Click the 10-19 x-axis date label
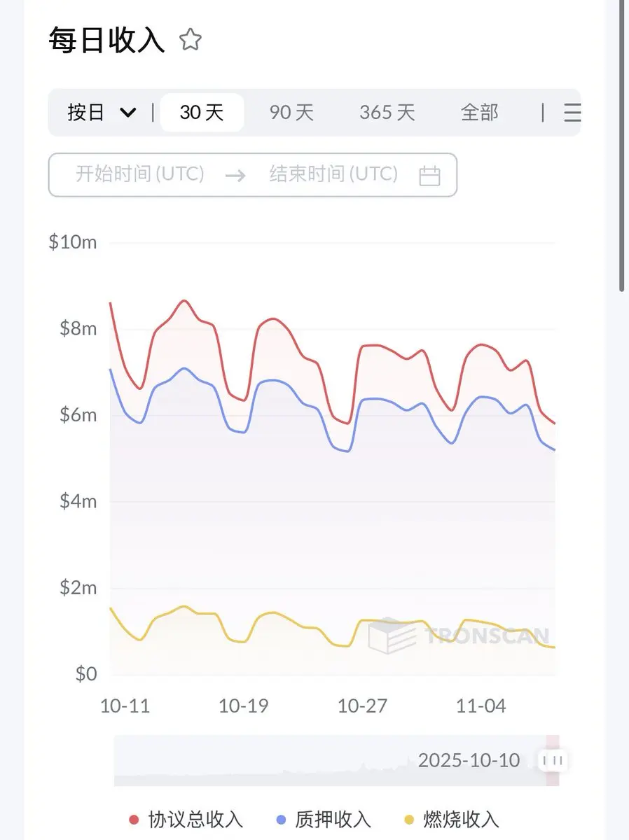 tap(243, 706)
